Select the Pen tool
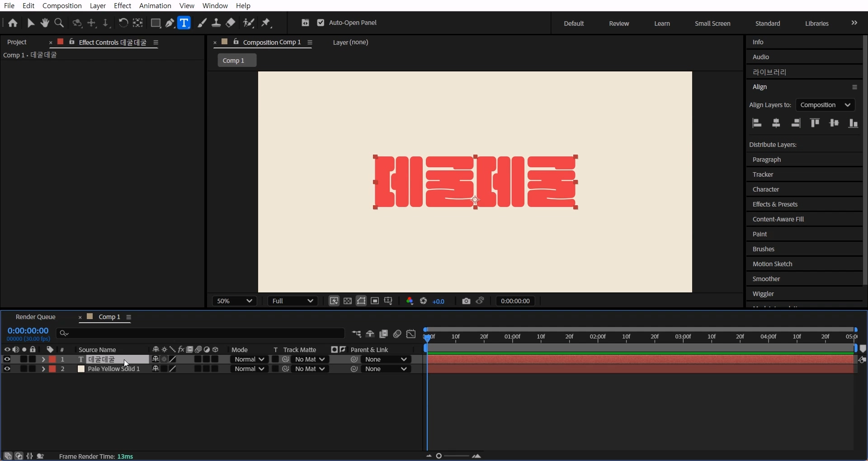This screenshot has height=461, width=868. point(170,23)
